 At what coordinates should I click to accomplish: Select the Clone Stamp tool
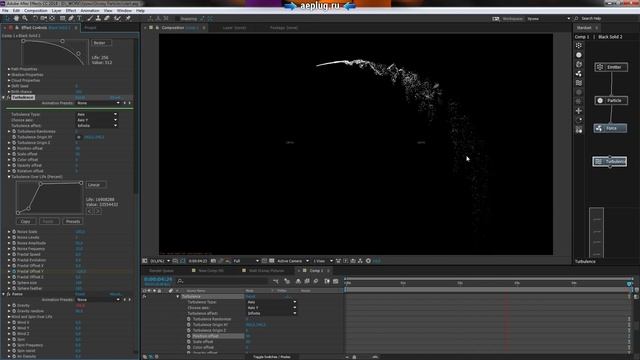pos(98,18)
